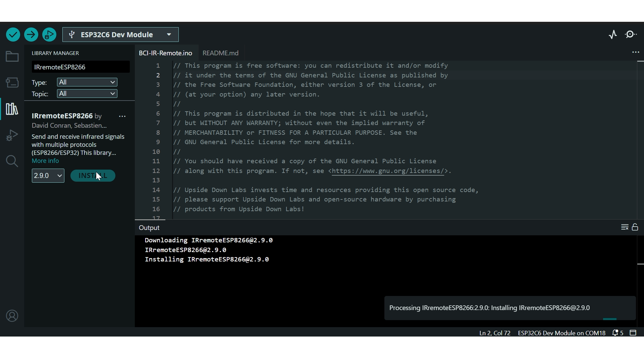Clear the Output panel
The height and width of the screenshot is (362, 644).
coord(625,227)
